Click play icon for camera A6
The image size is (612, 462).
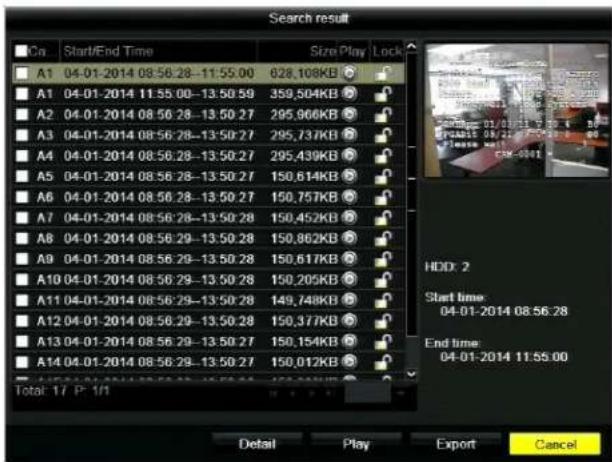pos(349,197)
